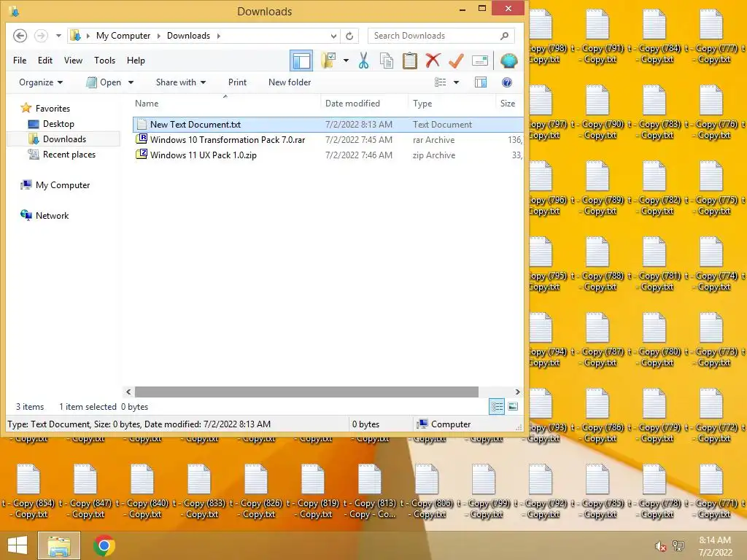Screen dimensions: 747x560
Task: Click the taskbar clock showing 8:14 AM
Action: pos(715,546)
